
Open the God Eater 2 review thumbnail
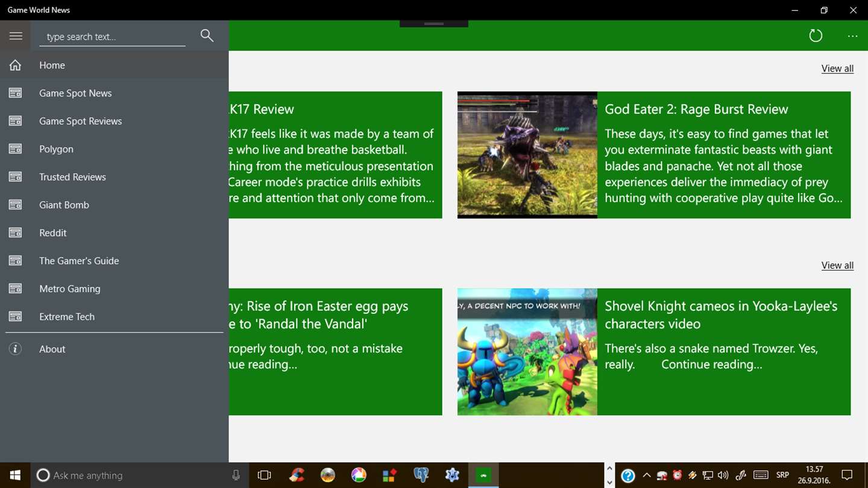coord(527,155)
